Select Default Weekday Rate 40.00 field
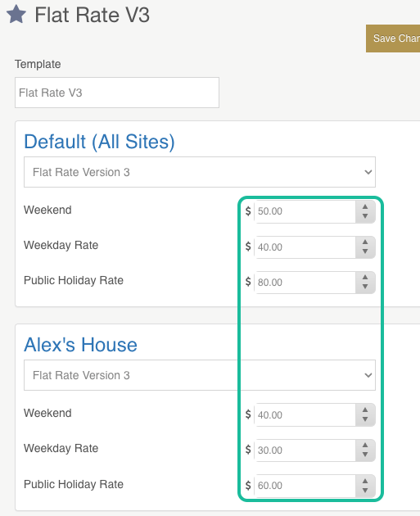Image resolution: width=420 pixels, height=516 pixels. 305,247
